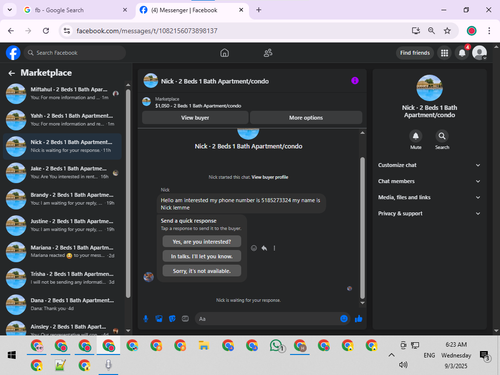The image size is (500, 375).
Task: Open the $1,050 Marketplace listing link
Action: point(198,106)
